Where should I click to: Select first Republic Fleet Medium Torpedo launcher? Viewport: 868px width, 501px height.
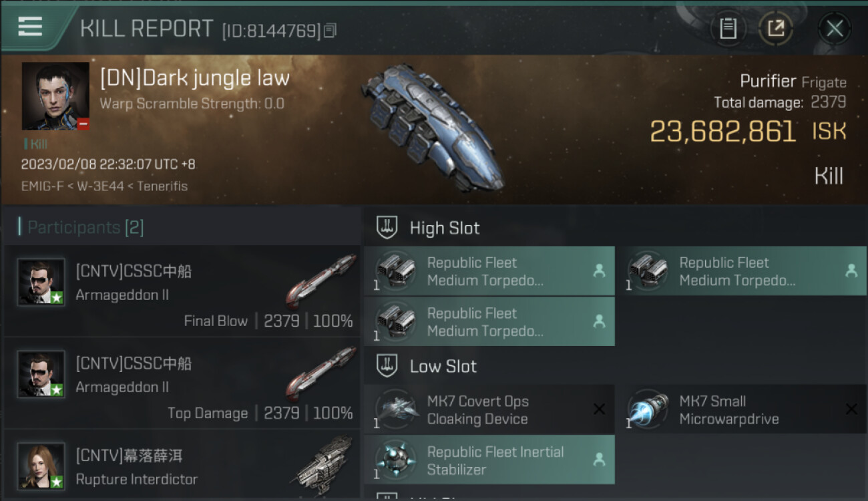[489, 271]
